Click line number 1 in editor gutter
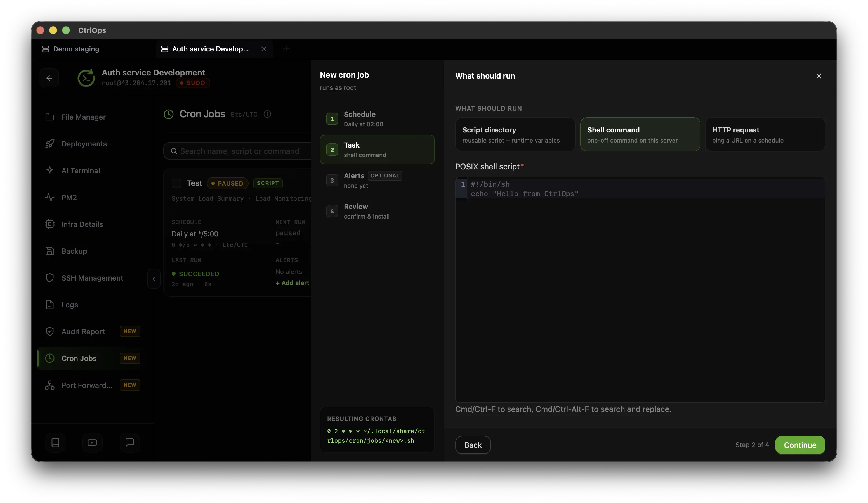The height and width of the screenshot is (503, 868). coord(463,184)
